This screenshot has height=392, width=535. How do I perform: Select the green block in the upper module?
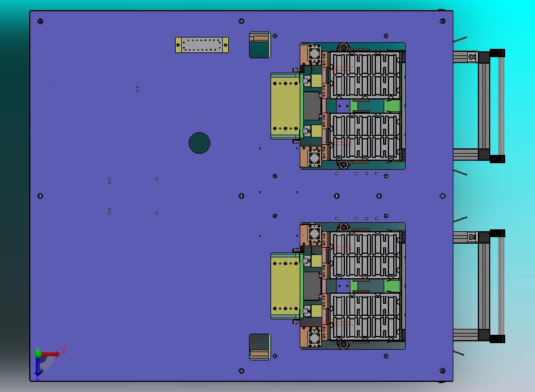tap(393, 106)
